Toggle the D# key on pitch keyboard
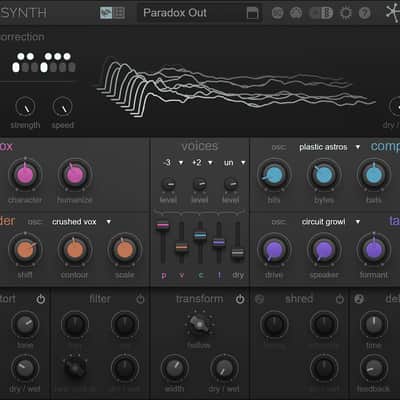This screenshot has width=400, height=400. pos(30,56)
